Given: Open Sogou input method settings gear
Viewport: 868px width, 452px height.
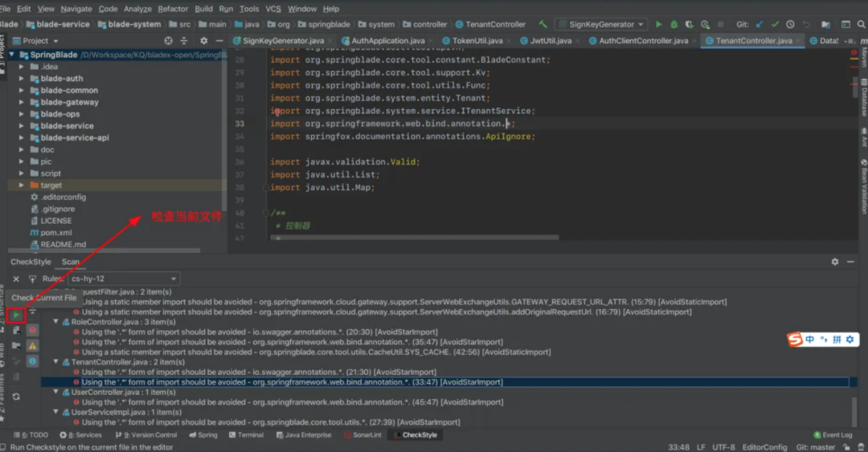Looking at the screenshot, I should (850, 339).
